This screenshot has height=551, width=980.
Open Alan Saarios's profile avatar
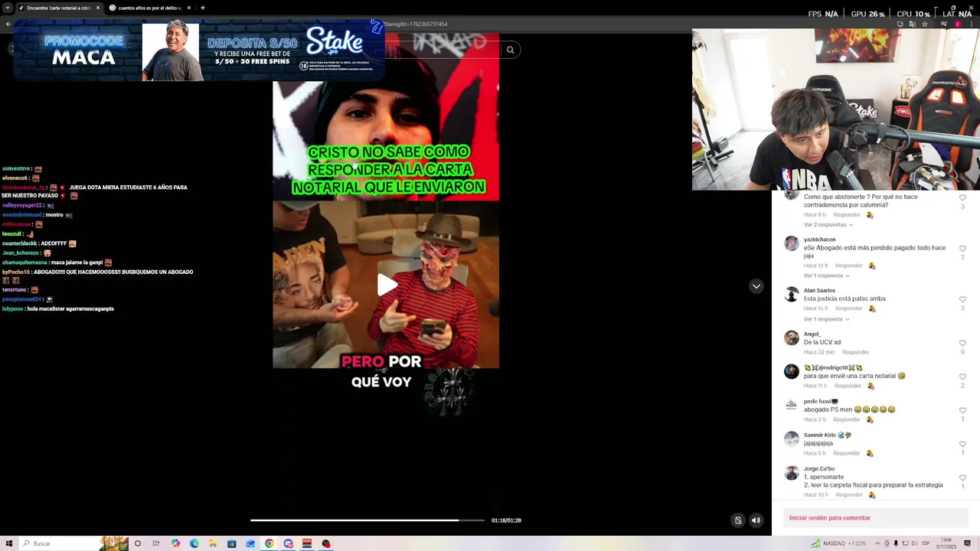point(791,295)
